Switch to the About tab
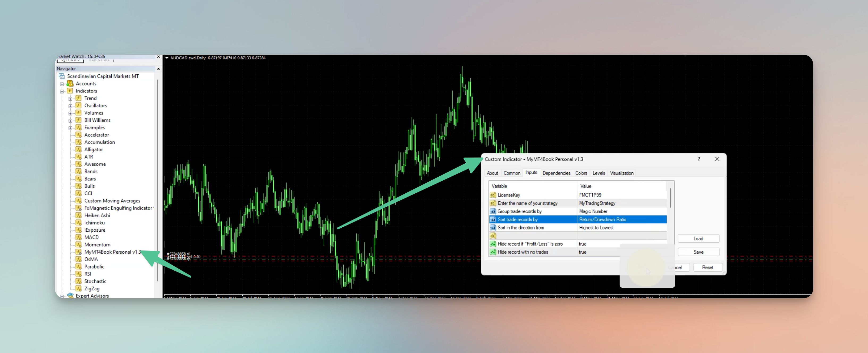The width and height of the screenshot is (868, 353). (492, 173)
